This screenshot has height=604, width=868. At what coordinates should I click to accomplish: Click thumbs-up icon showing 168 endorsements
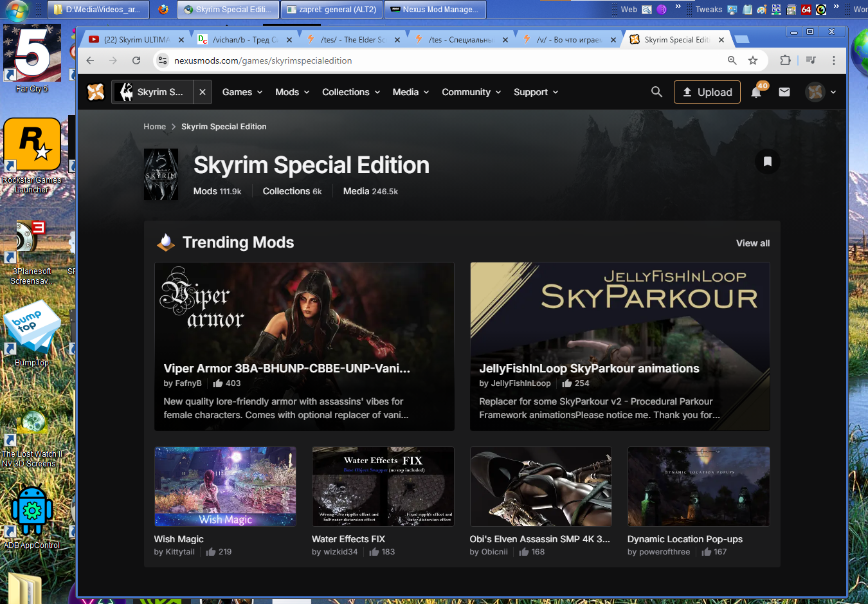click(x=524, y=552)
